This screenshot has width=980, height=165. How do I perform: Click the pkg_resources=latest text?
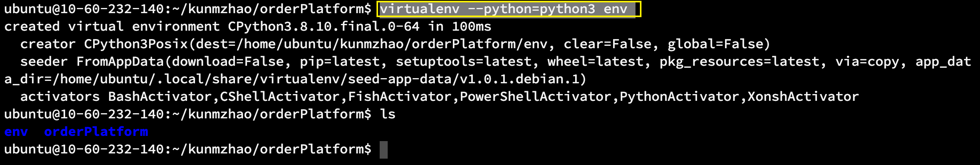(739, 62)
